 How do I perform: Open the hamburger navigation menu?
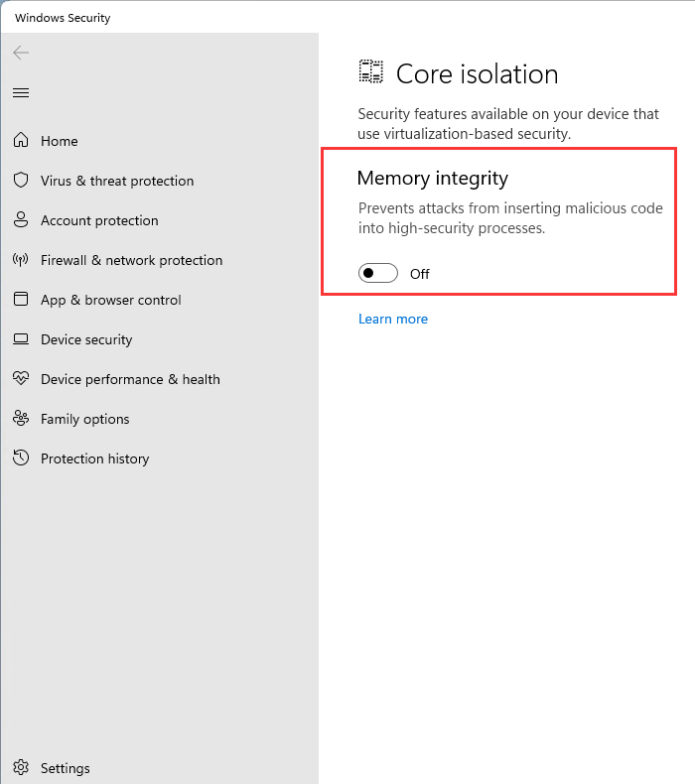21,93
